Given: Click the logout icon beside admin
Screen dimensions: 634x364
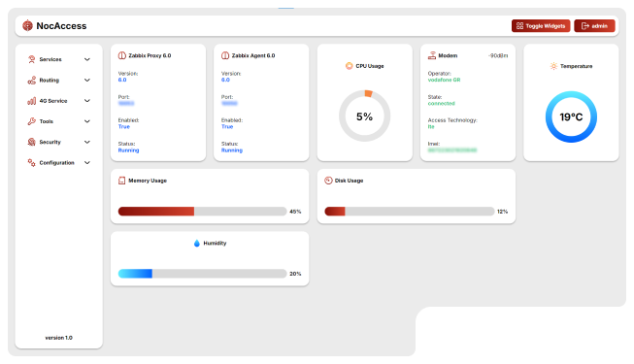Looking at the screenshot, I should [585, 26].
